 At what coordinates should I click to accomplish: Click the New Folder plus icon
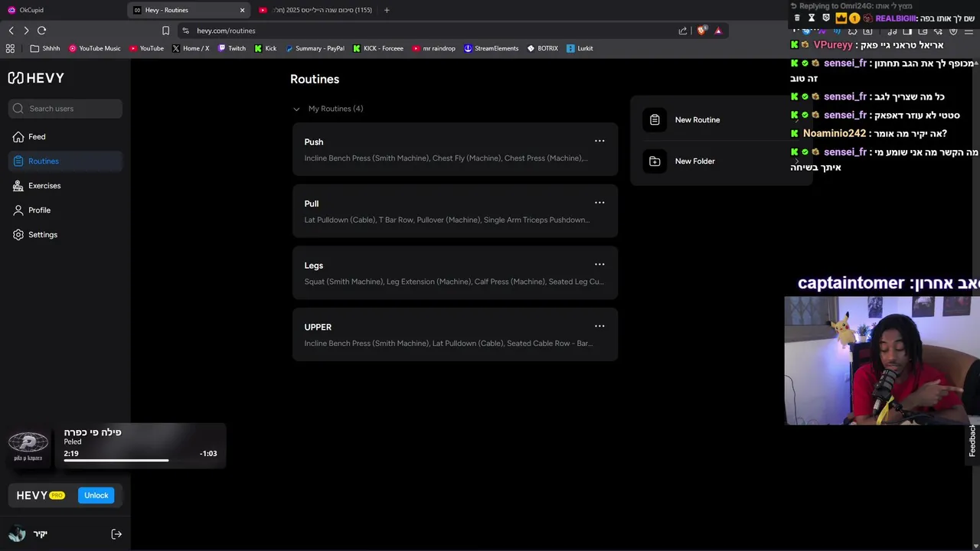click(655, 161)
